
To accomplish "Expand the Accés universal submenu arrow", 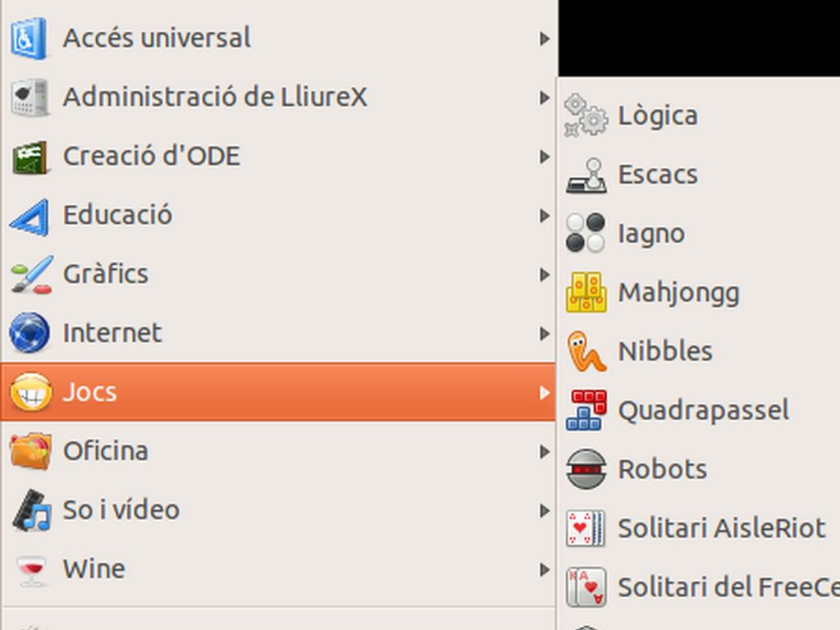I will click(545, 39).
